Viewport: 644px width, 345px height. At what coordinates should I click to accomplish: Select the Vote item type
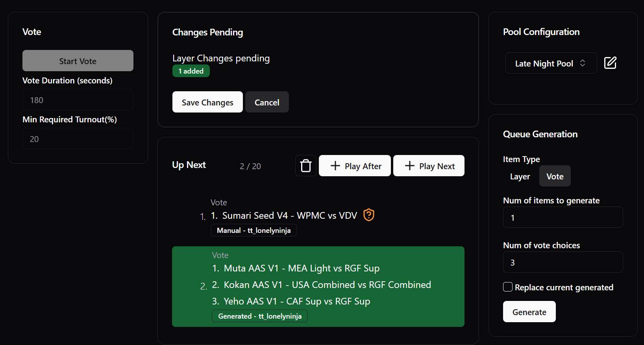[x=555, y=176]
